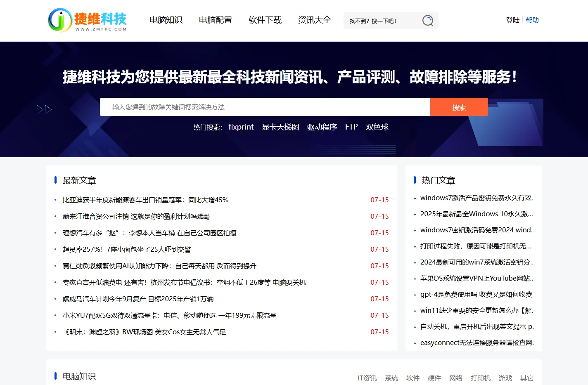Switch to the IT资讯 tab
588x385 pixels.
(x=367, y=378)
